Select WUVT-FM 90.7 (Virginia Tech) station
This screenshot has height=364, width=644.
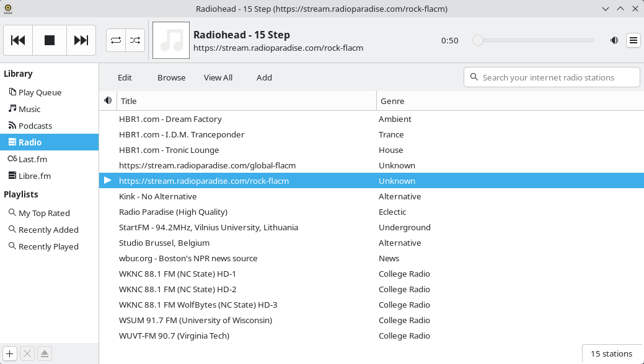click(x=371, y=336)
